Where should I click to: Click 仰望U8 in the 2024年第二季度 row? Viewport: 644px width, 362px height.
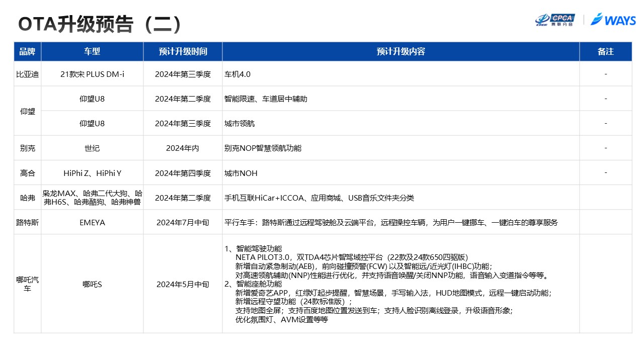92,99
